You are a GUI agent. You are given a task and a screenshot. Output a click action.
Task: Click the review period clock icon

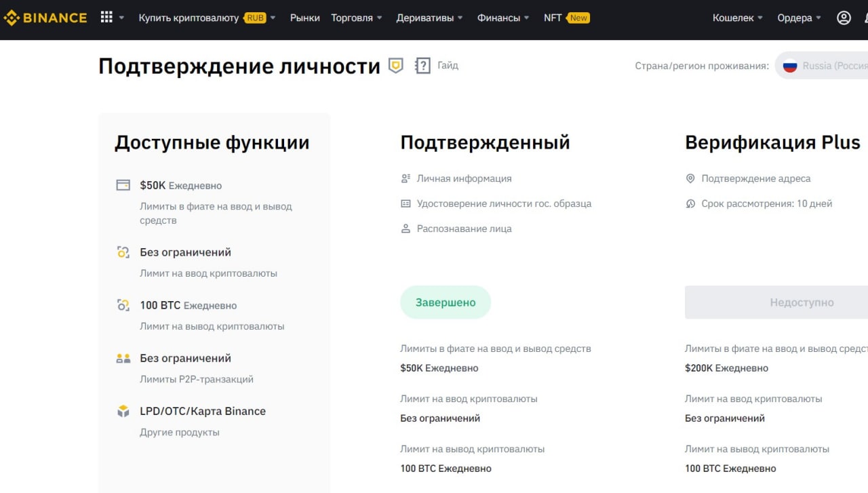coord(690,203)
